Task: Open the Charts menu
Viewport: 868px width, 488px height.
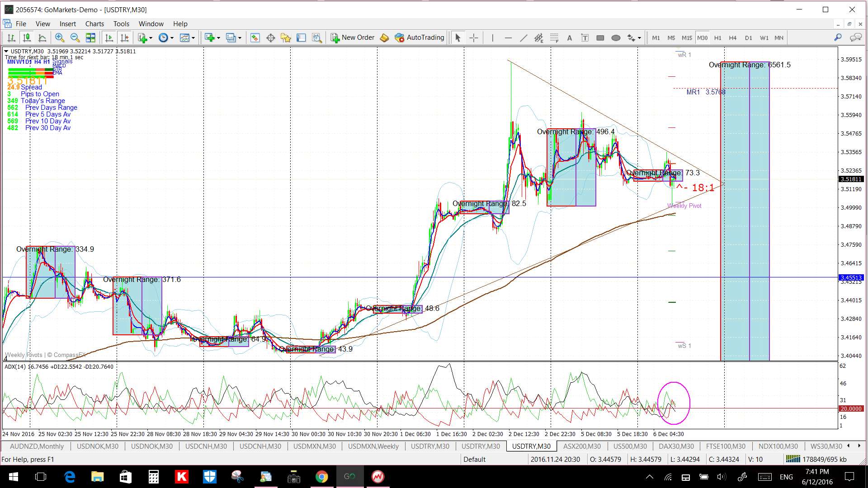Action: point(94,24)
